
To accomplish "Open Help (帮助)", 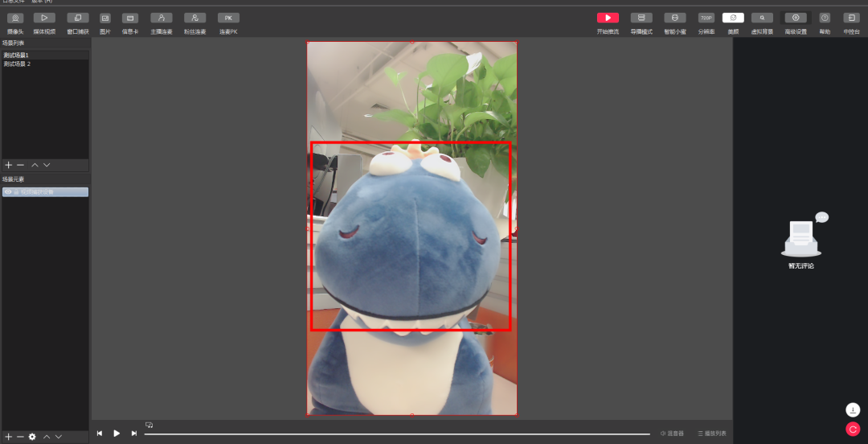I will coord(825,23).
